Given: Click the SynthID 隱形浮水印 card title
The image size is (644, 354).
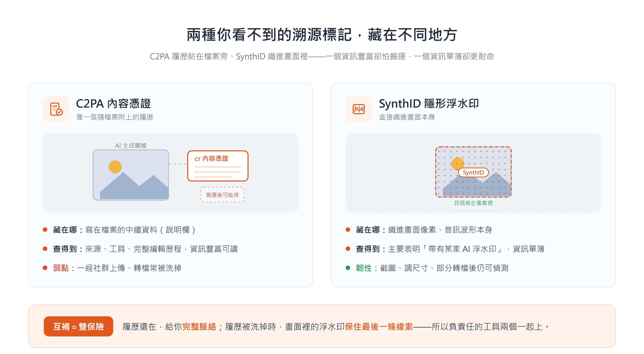Looking at the screenshot, I should [429, 103].
